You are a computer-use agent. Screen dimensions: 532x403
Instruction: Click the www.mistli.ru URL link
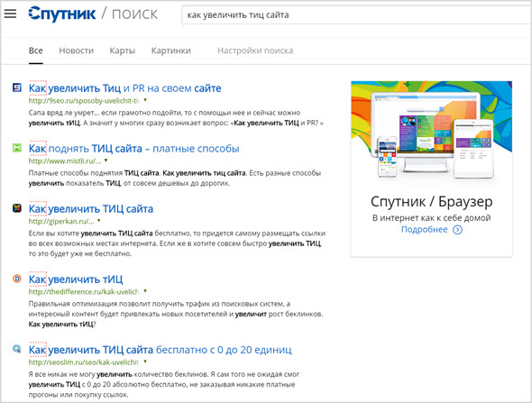[x=65, y=160]
